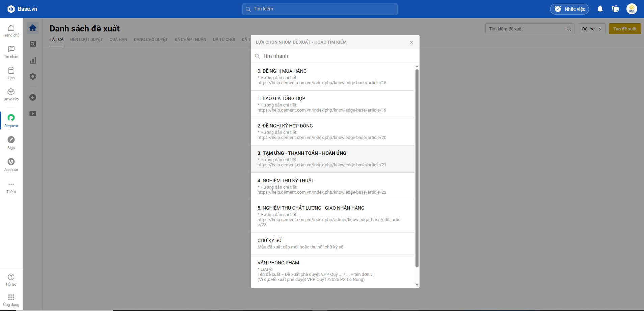Click the Tạo đề xuất button
The image size is (644, 311).
(x=624, y=29)
